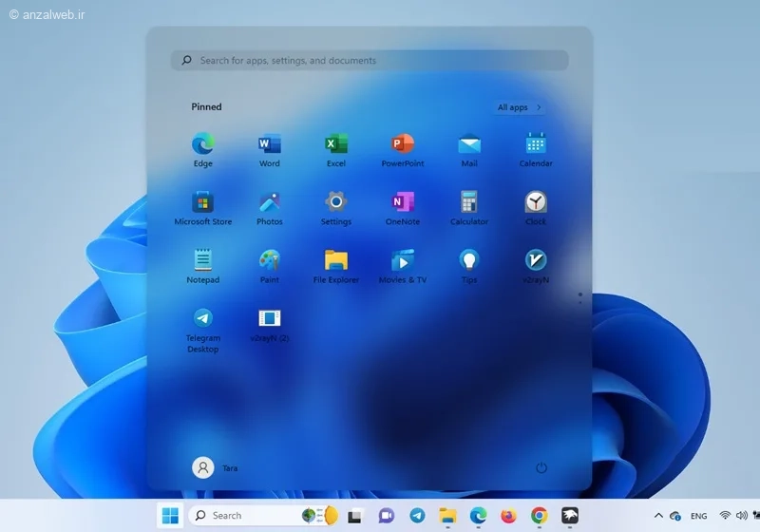Viewport: 760px width, 532px height.
Task: Open the volume speaker tray icon
Action: click(741, 516)
